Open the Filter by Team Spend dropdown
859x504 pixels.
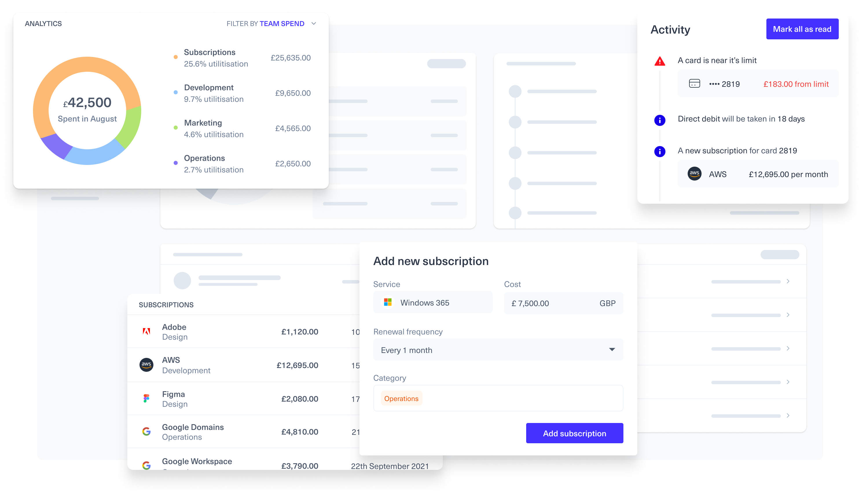271,23
